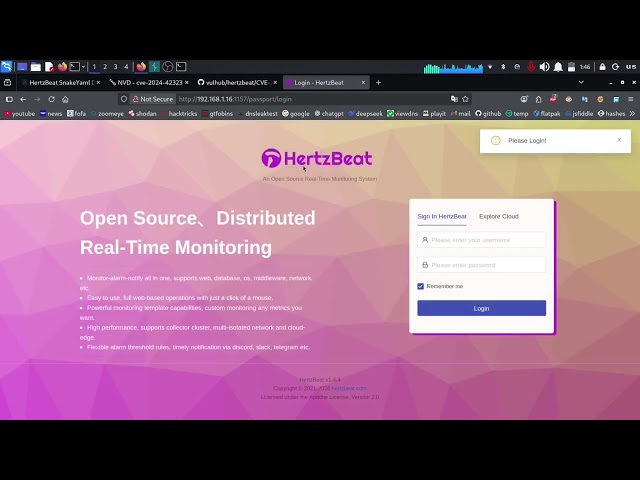640x480 pixels.
Task: Open the OBS Studio window in taskbar
Action: (168, 67)
